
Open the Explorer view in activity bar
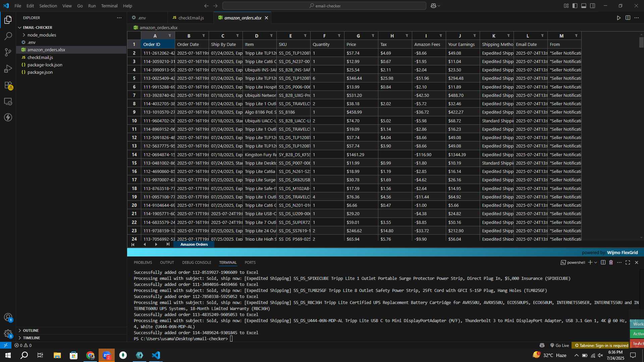[x=8, y=20]
